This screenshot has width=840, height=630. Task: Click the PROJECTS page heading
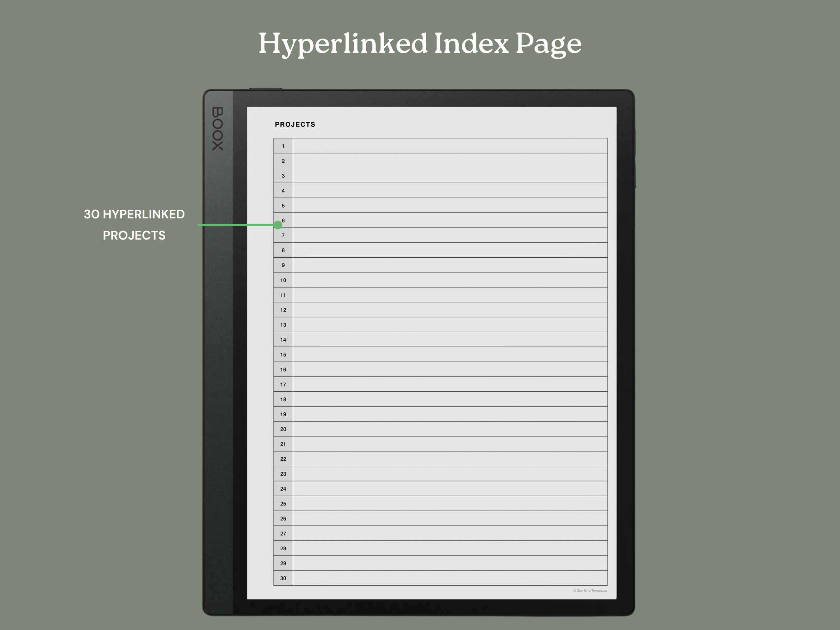[295, 125]
